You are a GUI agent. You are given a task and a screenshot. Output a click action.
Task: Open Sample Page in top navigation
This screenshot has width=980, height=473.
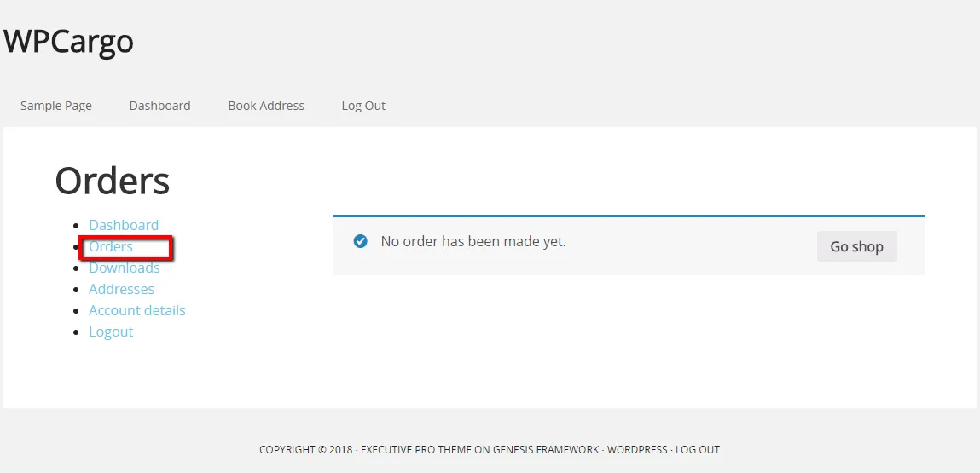[x=56, y=106]
